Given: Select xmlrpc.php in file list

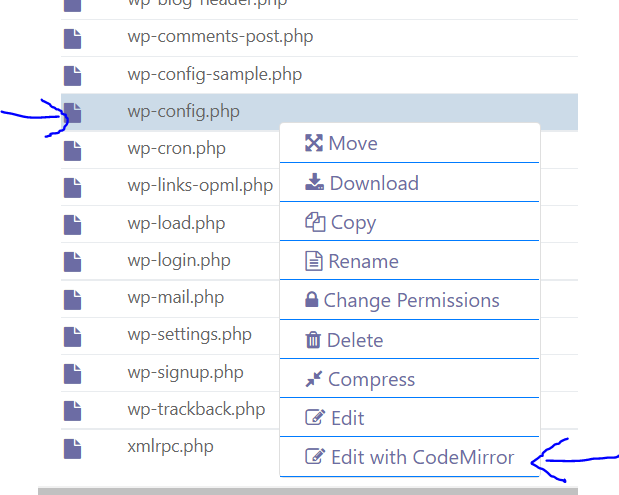Looking at the screenshot, I should pos(171,448).
